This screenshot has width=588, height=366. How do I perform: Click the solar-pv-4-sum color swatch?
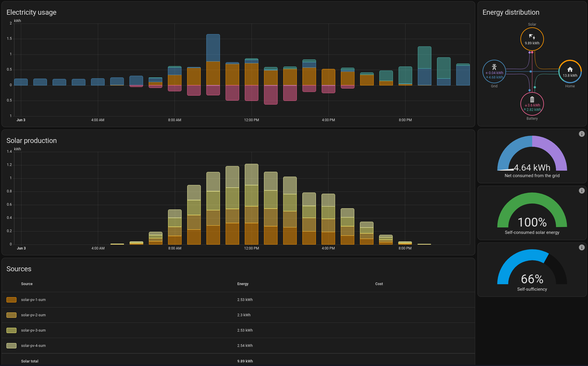coord(11,346)
